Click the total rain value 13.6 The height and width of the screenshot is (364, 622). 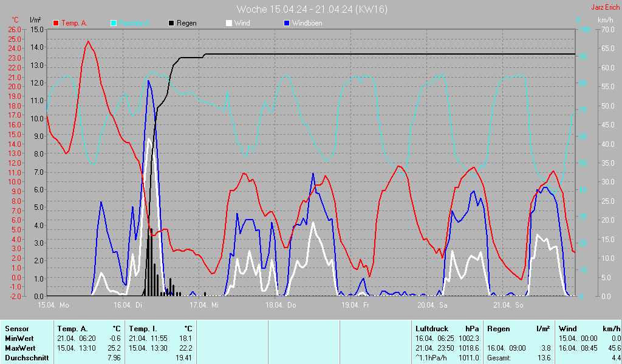click(544, 358)
